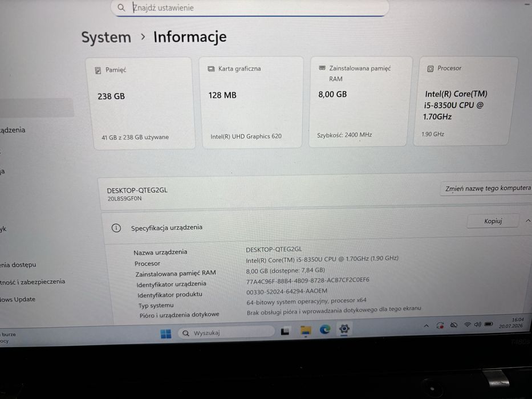Open File Explorer from the taskbar

click(306, 331)
